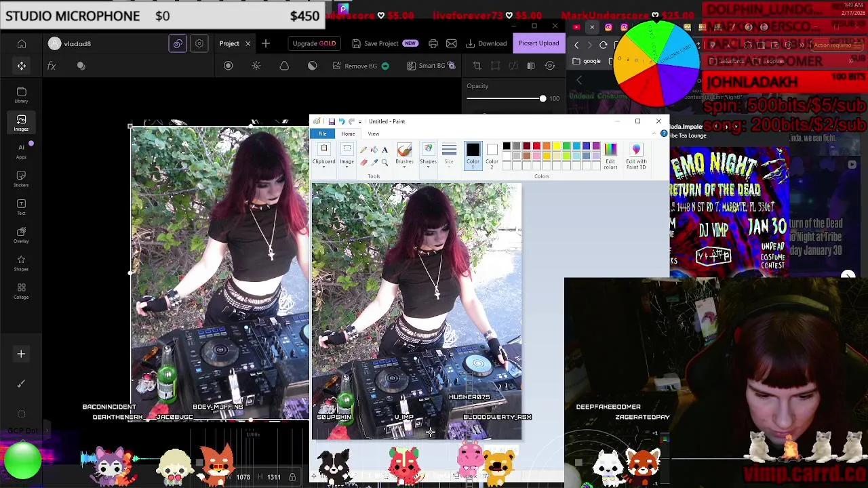
Task: Open the AI Apps panel in Picsart
Action: coord(21,150)
